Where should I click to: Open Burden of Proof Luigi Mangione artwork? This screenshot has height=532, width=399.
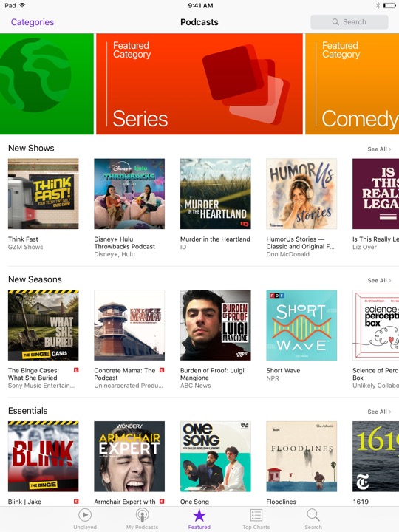tap(216, 325)
